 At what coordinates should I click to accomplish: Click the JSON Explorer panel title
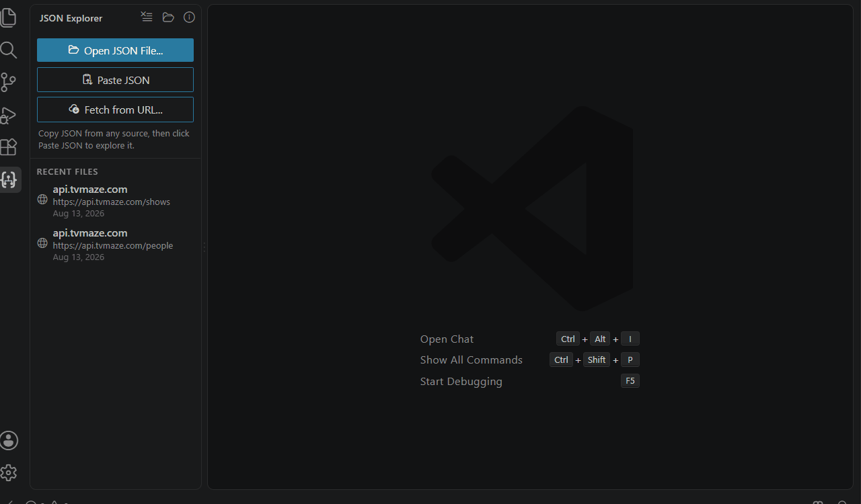[x=71, y=18]
